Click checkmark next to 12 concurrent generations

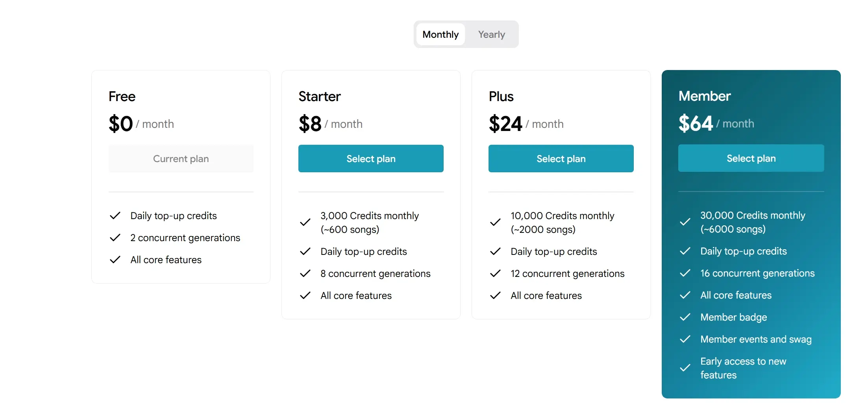coord(495,273)
